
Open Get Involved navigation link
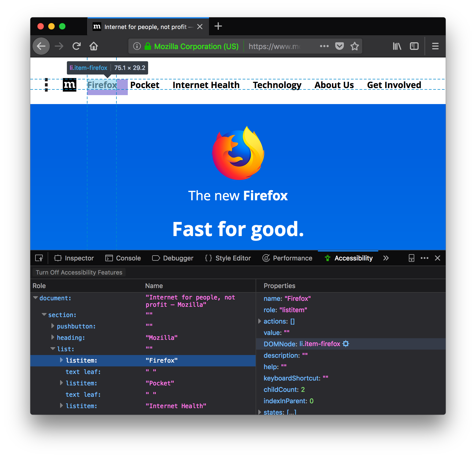[x=394, y=85]
